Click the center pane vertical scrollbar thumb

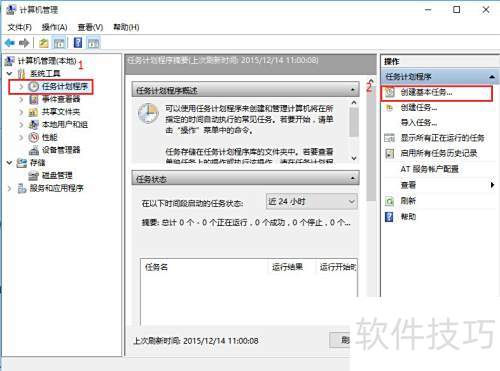tap(371, 143)
